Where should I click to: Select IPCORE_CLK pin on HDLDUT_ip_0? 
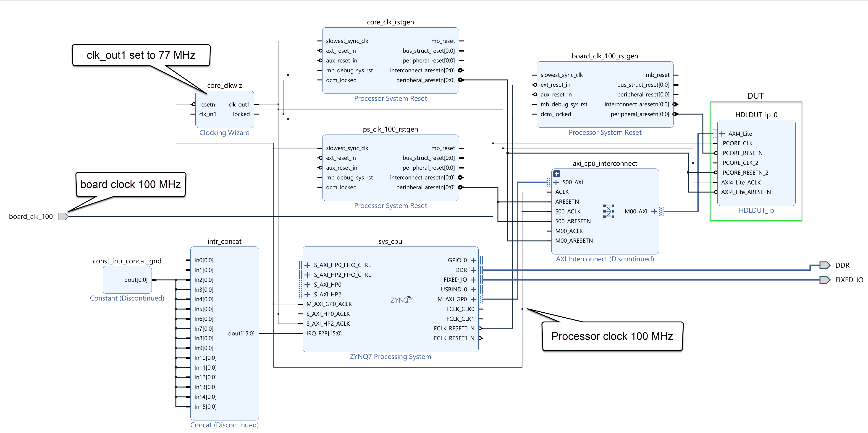point(737,143)
